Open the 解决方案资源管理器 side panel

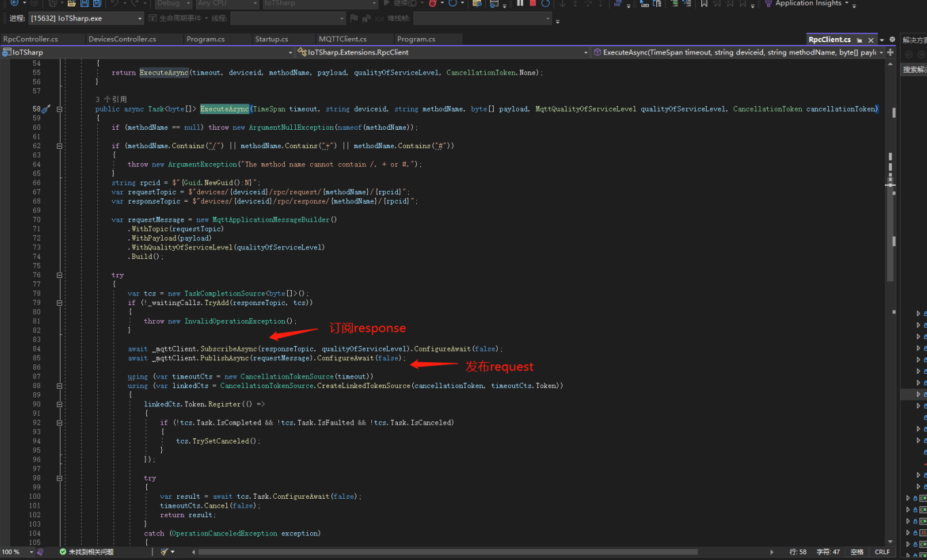[x=916, y=41]
